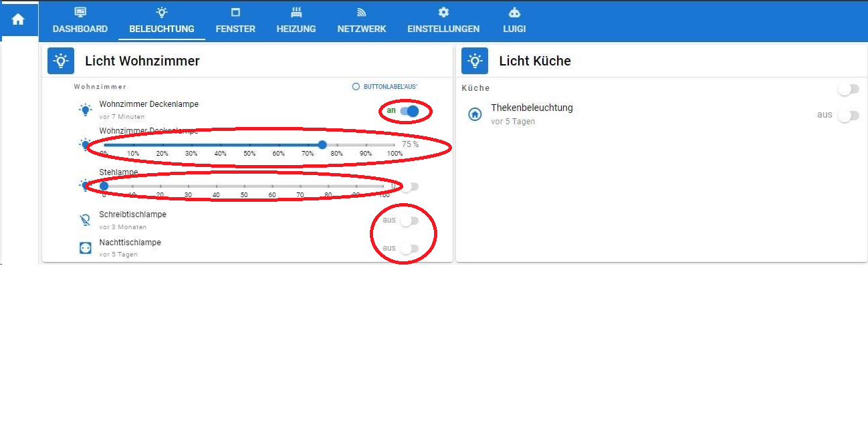Click the BUTTONLABEL'AUS' button
Image resolution: width=868 pixels, height=433 pixels.
(385, 87)
